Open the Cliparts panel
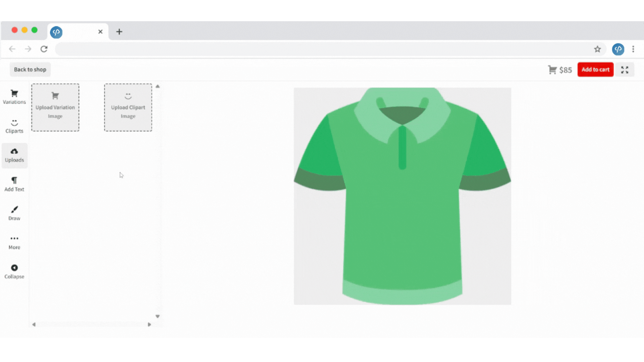The height and width of the screenshot is (362, 644). coord(14,126)
